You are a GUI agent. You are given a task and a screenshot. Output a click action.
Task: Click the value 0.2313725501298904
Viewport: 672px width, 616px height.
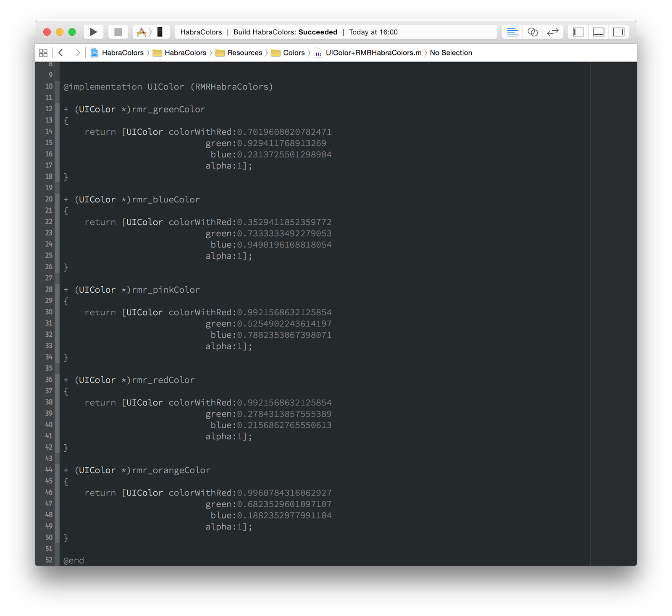pyautogui.click(x=284, y=155)
